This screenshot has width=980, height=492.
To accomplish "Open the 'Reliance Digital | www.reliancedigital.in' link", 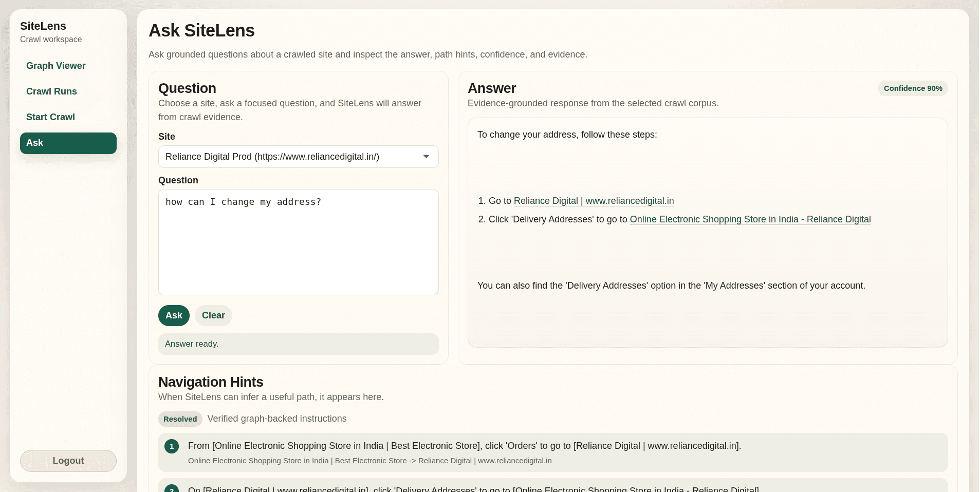I will pyautogui.click(x=594, y=201).
